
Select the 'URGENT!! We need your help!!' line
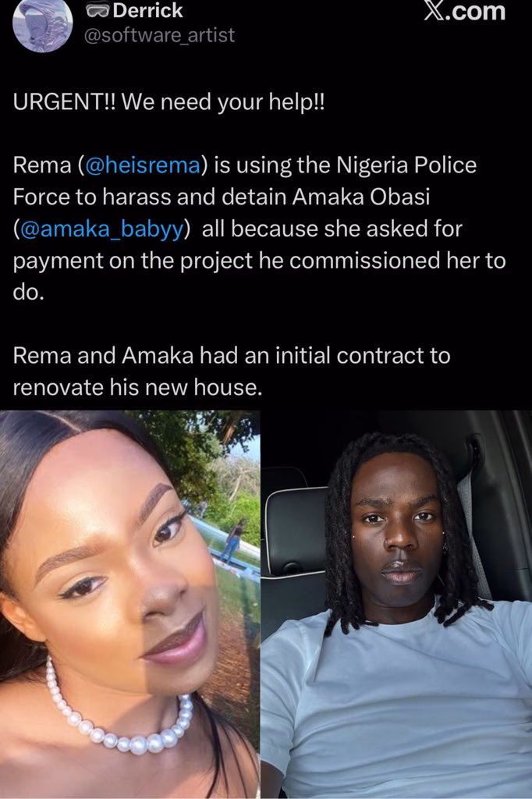[x=168, y=102]
